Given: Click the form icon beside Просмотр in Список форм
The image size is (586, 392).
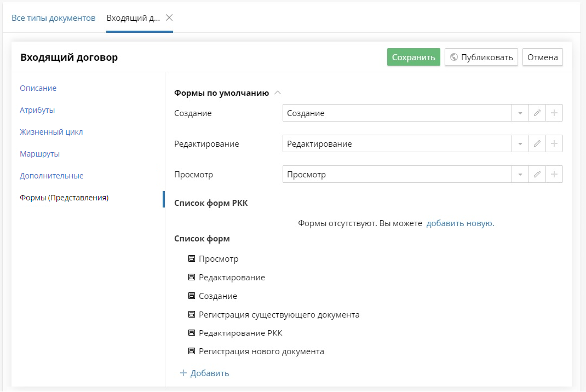Looking at the screenshot, I should point(191,258).
